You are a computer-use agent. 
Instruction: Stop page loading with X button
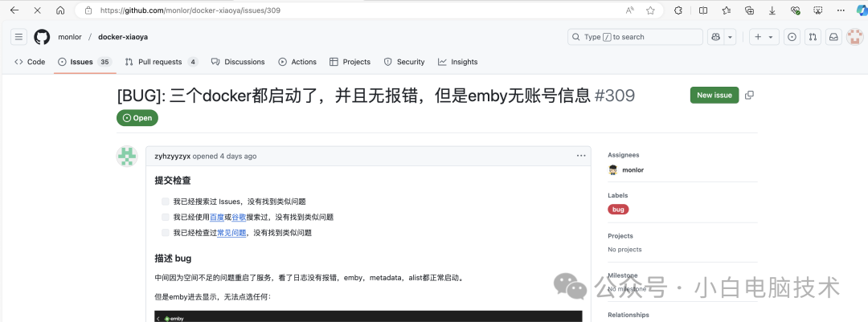click(x=37, y=10)
